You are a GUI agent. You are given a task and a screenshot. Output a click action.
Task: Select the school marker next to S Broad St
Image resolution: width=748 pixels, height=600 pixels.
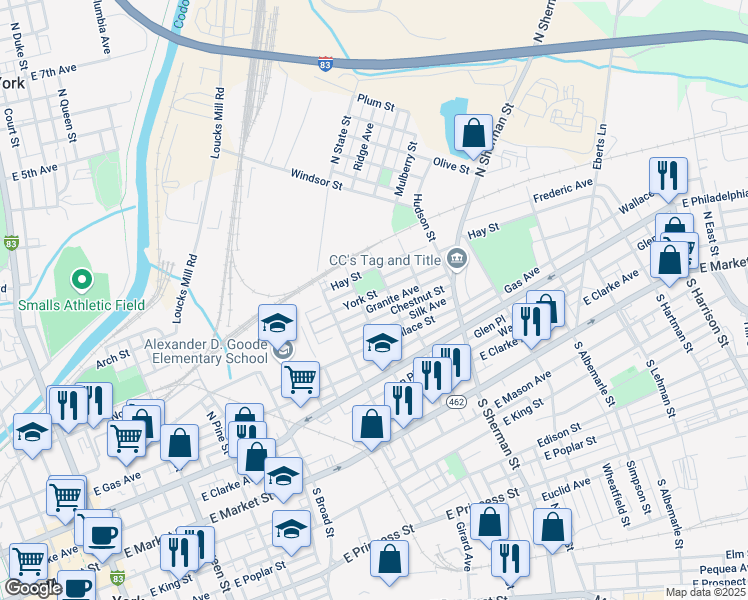[x=283, y=477]
